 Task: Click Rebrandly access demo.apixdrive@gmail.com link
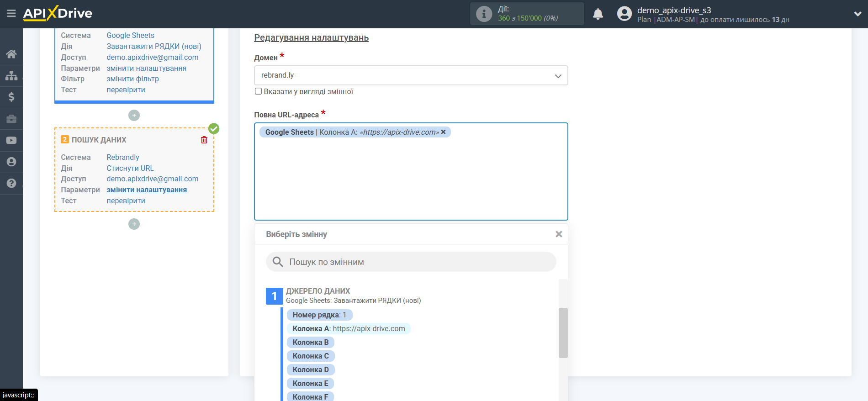tap(153, 179)
